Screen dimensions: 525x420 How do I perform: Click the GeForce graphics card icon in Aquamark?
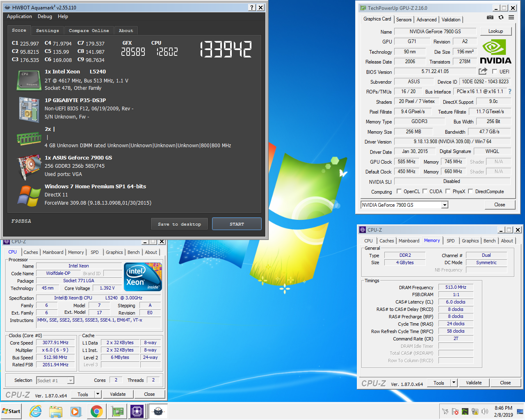pyautogui.click(x=29, y=167)
